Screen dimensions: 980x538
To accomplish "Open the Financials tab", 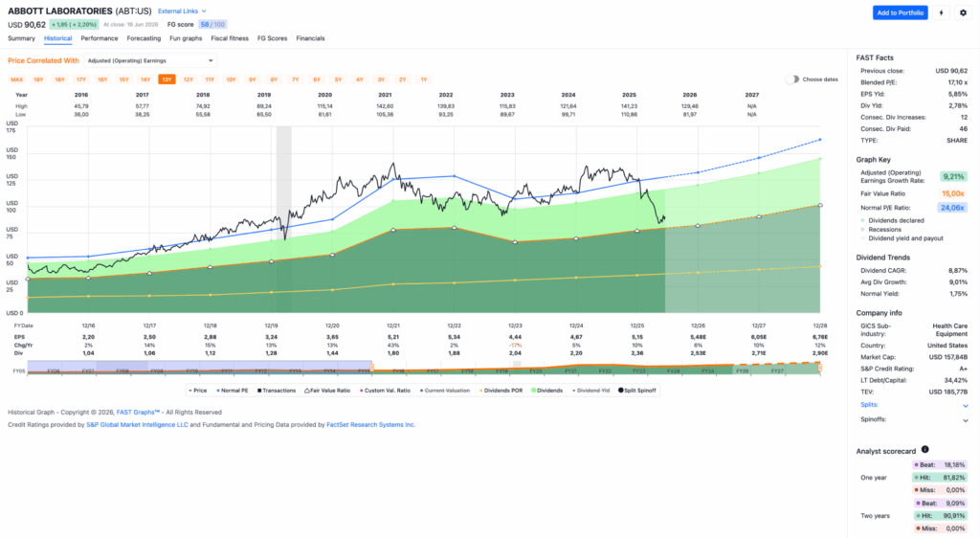I will point(311,38).
